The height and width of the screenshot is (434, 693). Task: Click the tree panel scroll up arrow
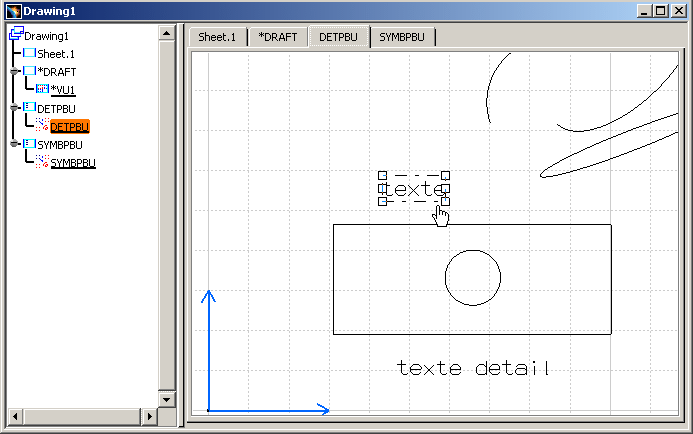point(167,34)
